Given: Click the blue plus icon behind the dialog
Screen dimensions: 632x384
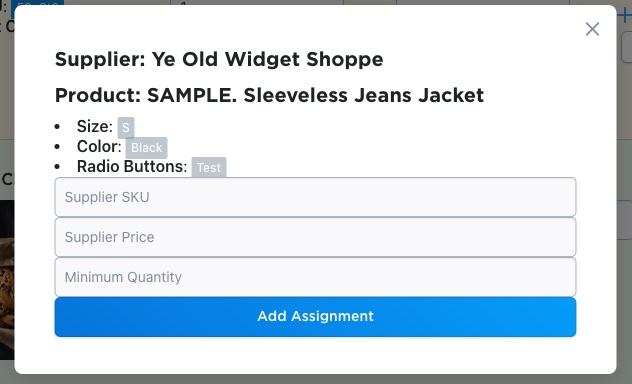Looking at the screenshot, I should (625, 17).
